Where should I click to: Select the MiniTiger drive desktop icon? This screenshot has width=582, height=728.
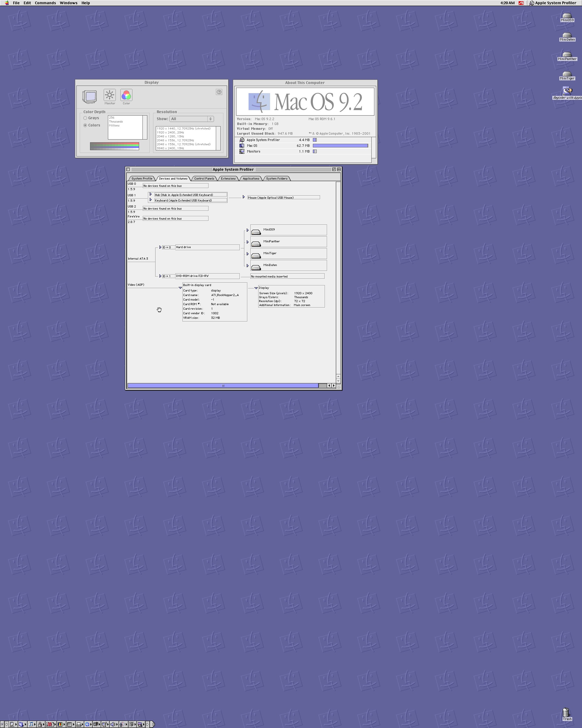(x=567, y=74)
